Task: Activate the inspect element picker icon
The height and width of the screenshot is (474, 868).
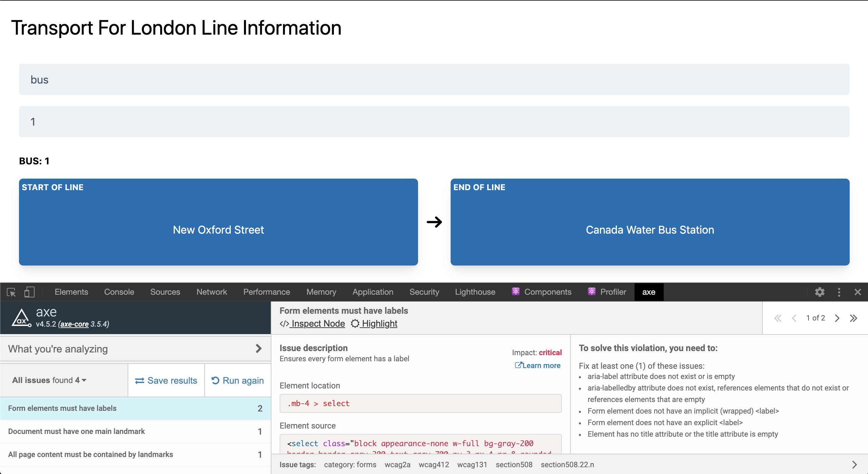Action: point(11,292)
